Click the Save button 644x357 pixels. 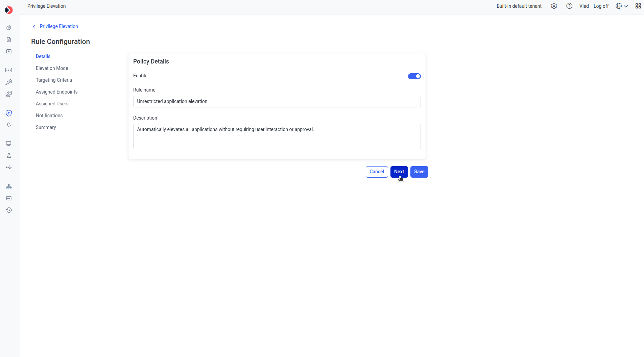tap(419, 172)
